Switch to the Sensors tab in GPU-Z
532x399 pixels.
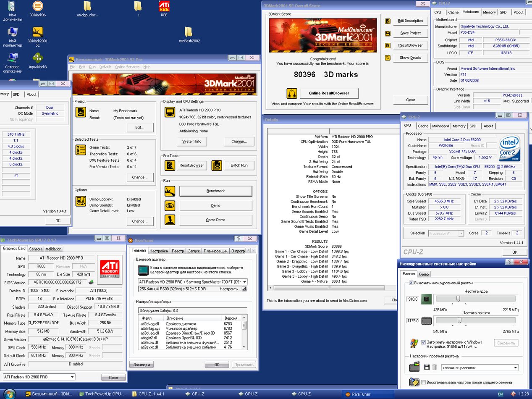click(x=36, y=249)
